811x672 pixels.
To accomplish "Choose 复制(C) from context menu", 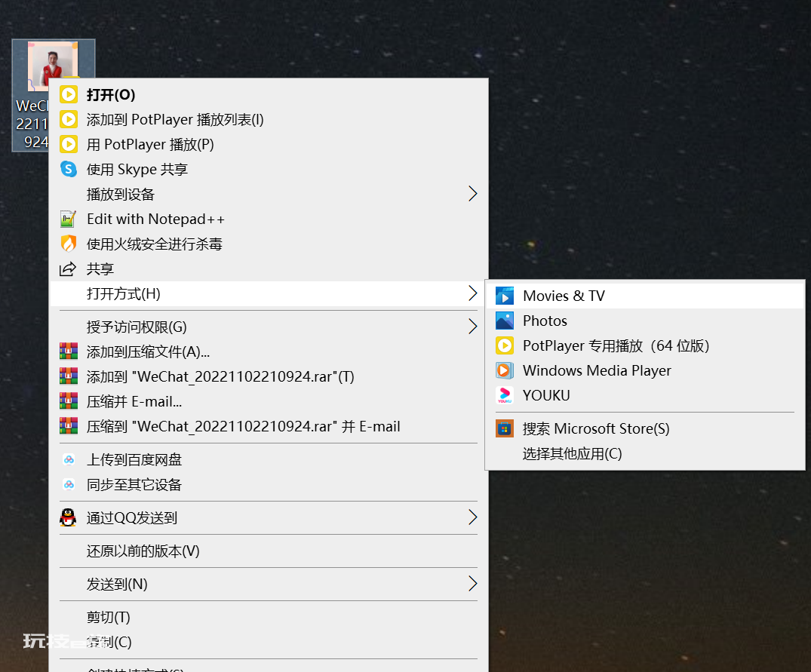I will [269, 642].
